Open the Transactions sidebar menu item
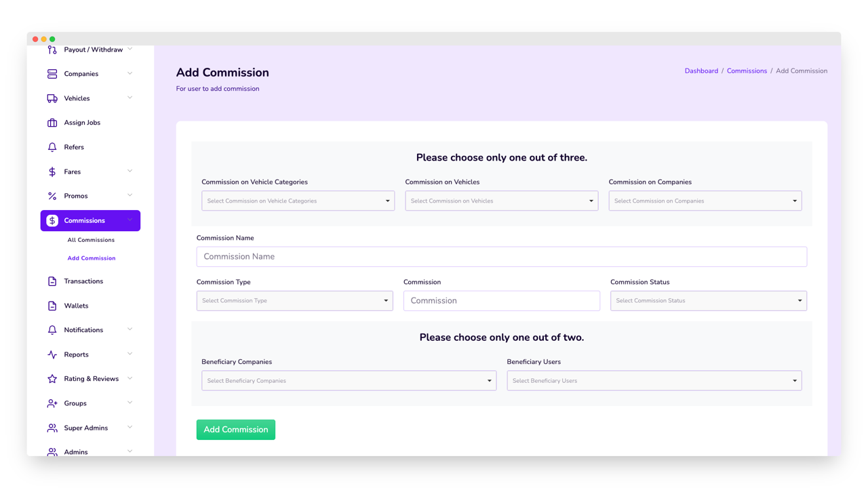Screen dimensions: 868x488 pos(83,281)
